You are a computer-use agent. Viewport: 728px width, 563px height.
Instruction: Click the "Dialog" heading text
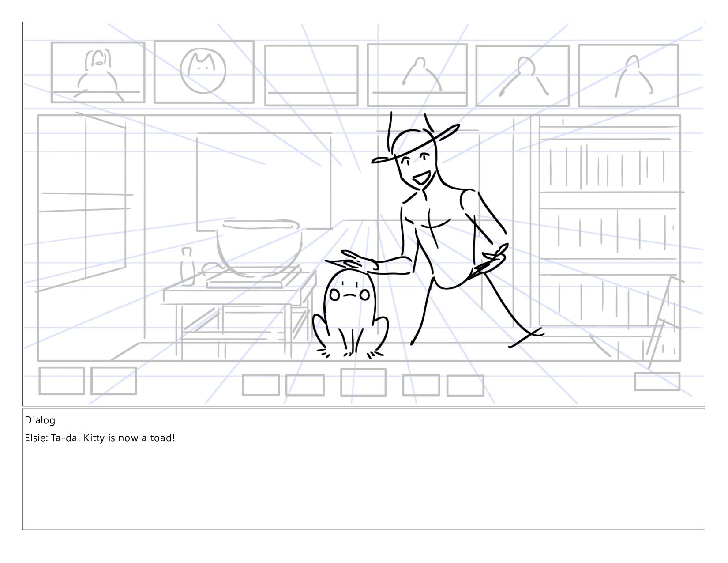[x=40, y=420]
